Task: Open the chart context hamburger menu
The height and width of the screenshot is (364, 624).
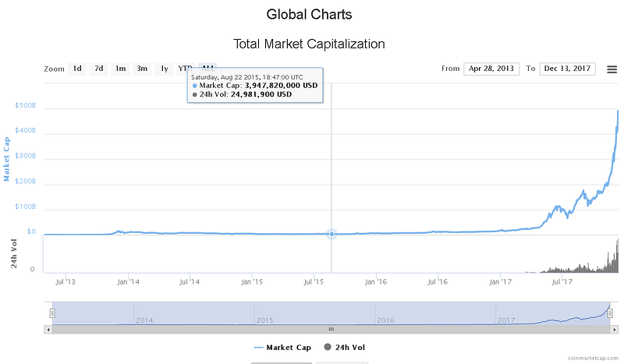Action: pyautogui.click(x=612, y=69)
